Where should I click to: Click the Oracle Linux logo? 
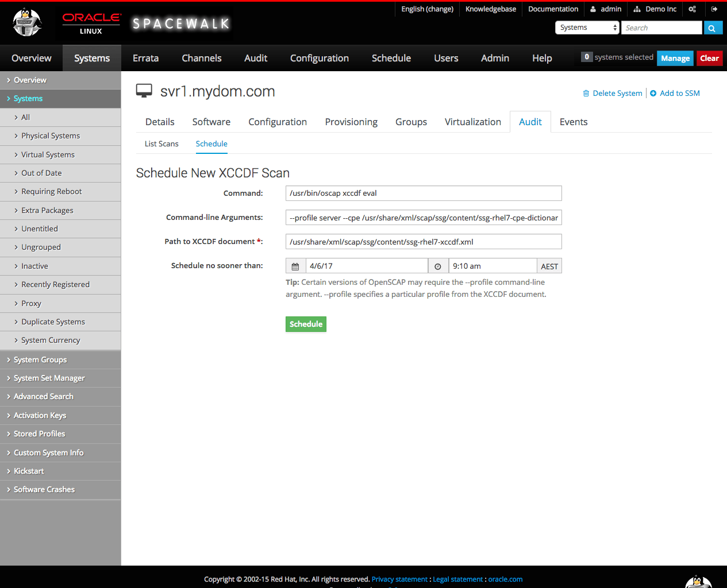[91, 24]
